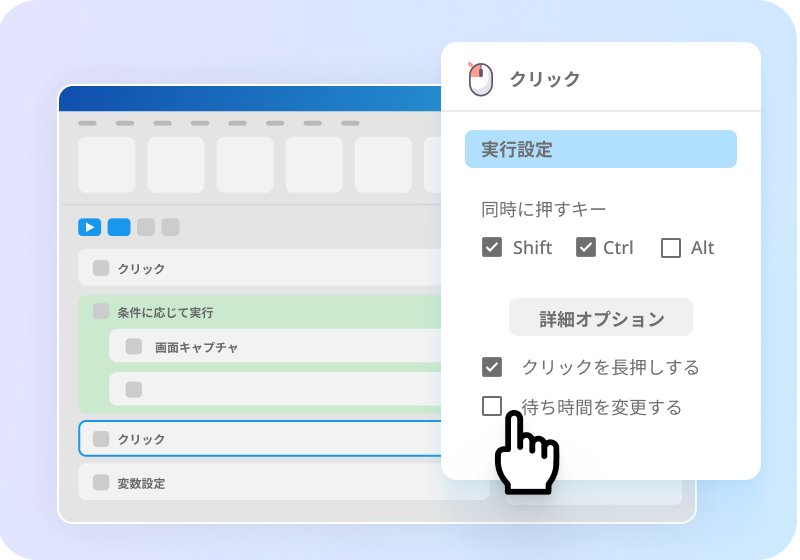
Task: Disable クリックを長押しする checkbox
Action: click(x=492, y=367)
